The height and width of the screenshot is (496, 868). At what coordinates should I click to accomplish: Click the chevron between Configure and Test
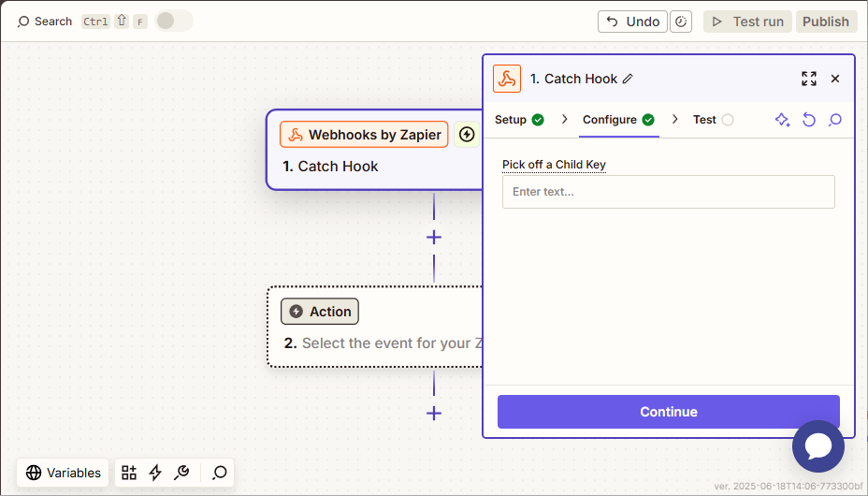pyautogui.click(x=674, y=120)
